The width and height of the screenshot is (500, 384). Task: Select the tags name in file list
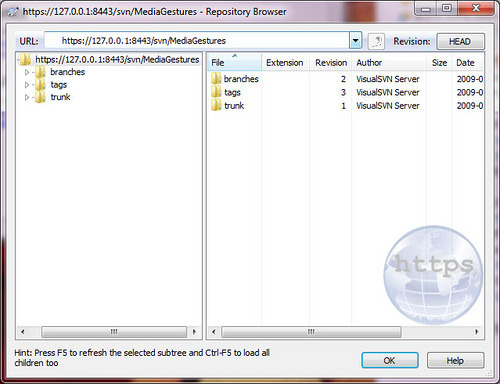232,92
